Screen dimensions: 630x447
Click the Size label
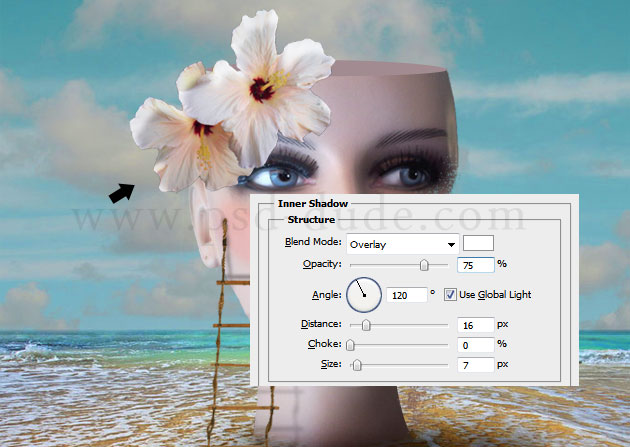(331, 364)
